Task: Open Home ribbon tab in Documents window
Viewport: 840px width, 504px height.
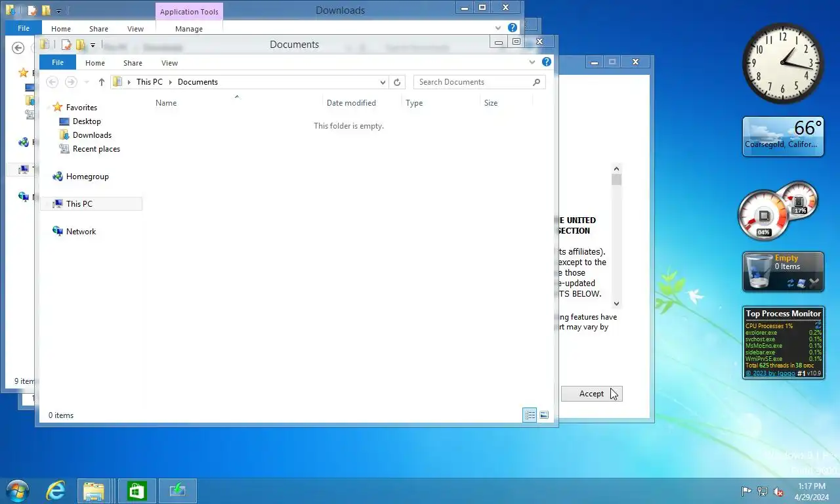Action: tap(95, 63)
